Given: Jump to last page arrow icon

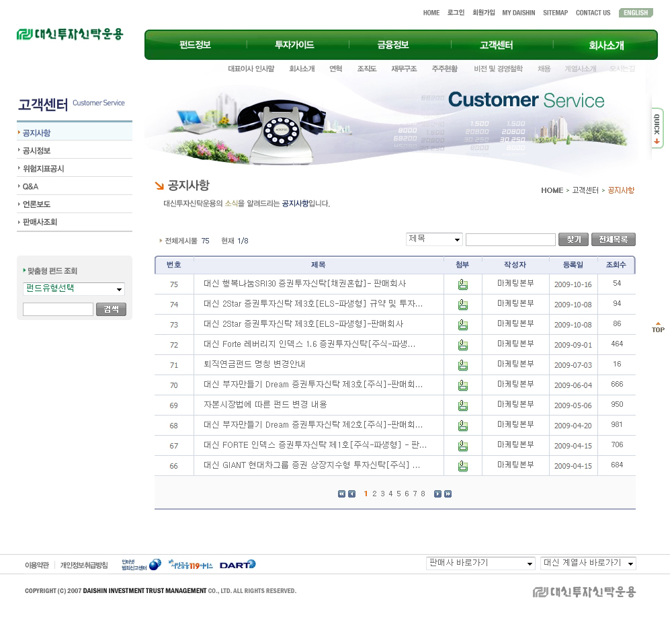Looking at the screenshot, I should pyautogui.click(x=448, y=494).
